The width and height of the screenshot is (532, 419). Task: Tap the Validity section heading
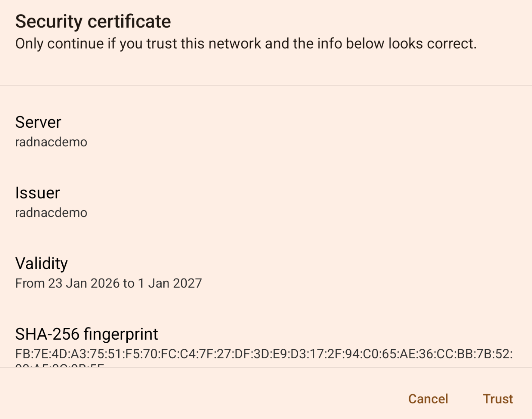tap(41, 263)
